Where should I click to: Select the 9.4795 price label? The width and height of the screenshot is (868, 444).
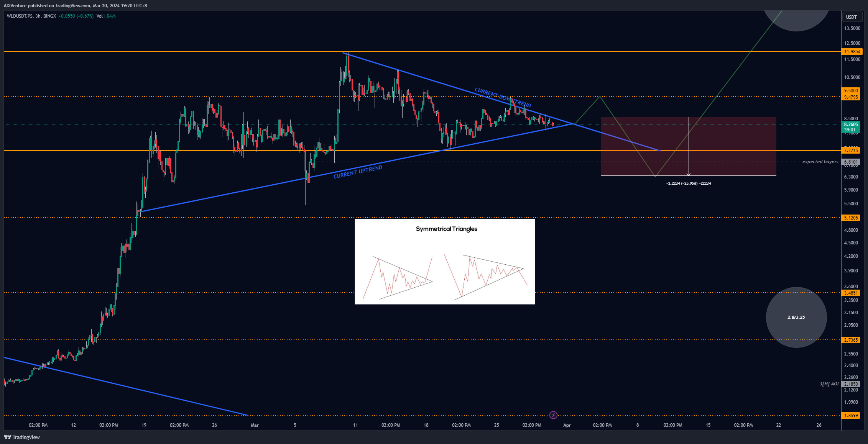click(x=851, y=97)
